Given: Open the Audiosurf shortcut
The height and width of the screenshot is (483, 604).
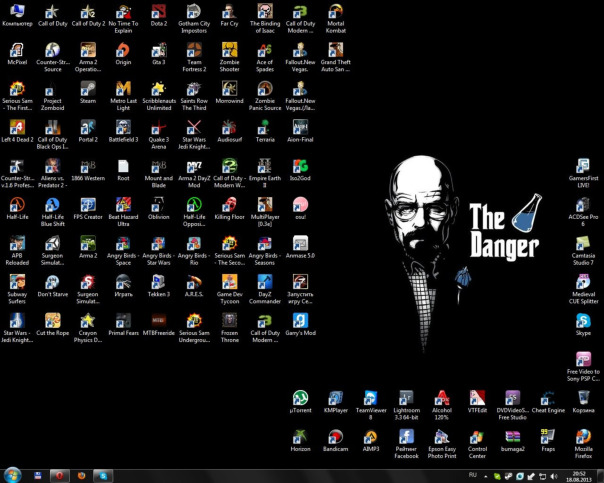Looking at the screenshot, I should 230,131.
